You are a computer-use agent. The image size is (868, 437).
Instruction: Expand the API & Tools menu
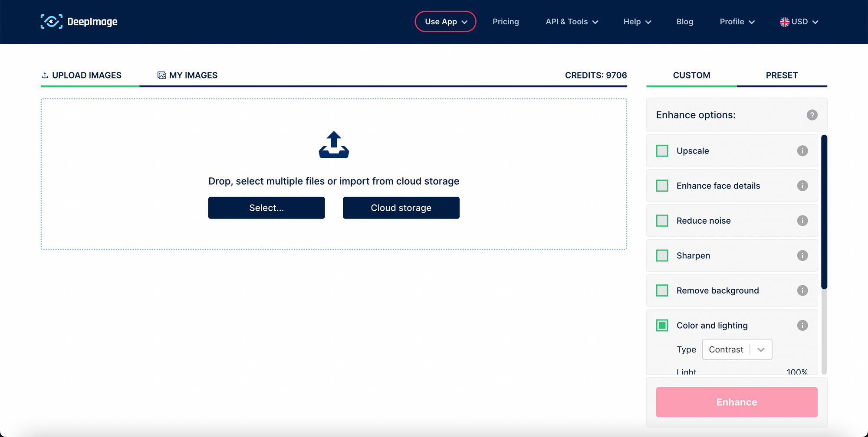(x=572, y=22)
